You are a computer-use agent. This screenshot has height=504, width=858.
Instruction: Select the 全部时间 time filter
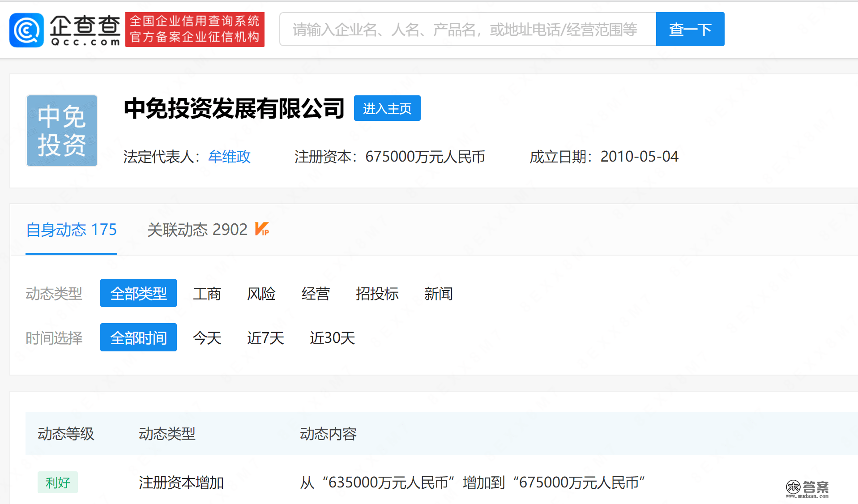tap(138, 337)
